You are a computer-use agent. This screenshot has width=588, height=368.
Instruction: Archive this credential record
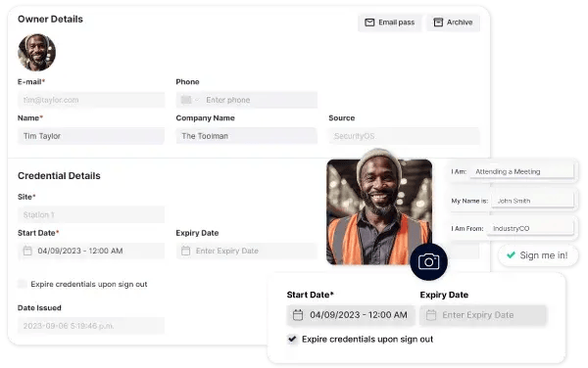click(453, 23)
